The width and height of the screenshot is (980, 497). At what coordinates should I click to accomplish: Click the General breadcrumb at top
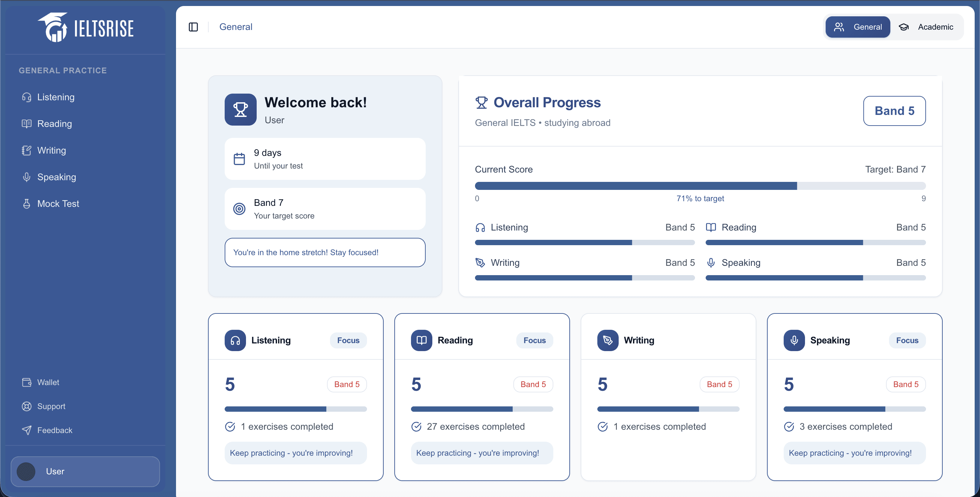point(236,27)
